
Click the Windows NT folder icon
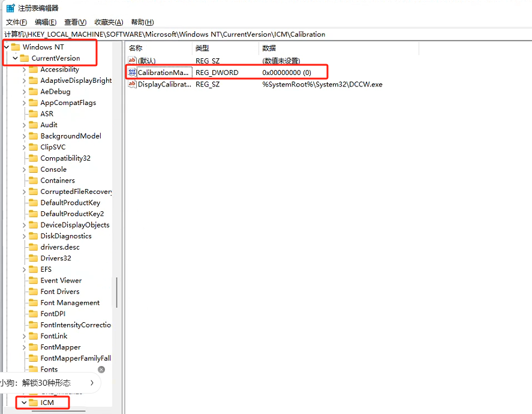click(16, 47)
